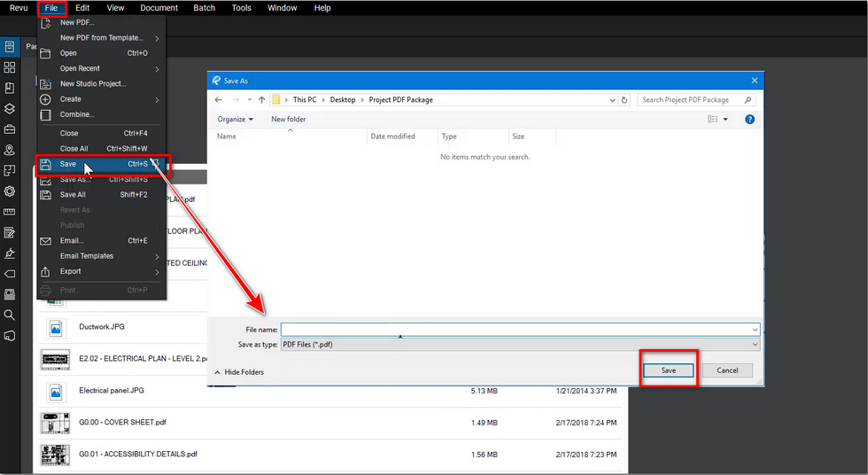Click the Back arrow in Save As dialog
868x475 pixels.
click(x=218, y=99)
